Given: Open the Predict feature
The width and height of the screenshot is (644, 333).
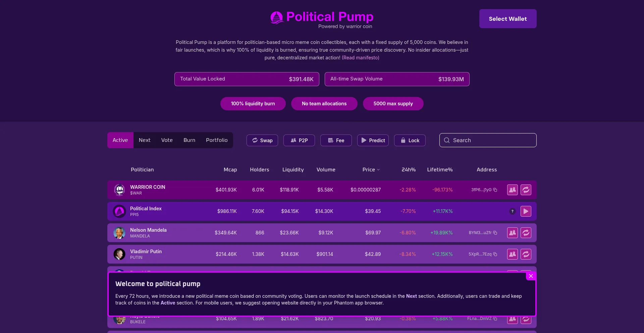Looking at the screenshot, I should click(373, 140).
